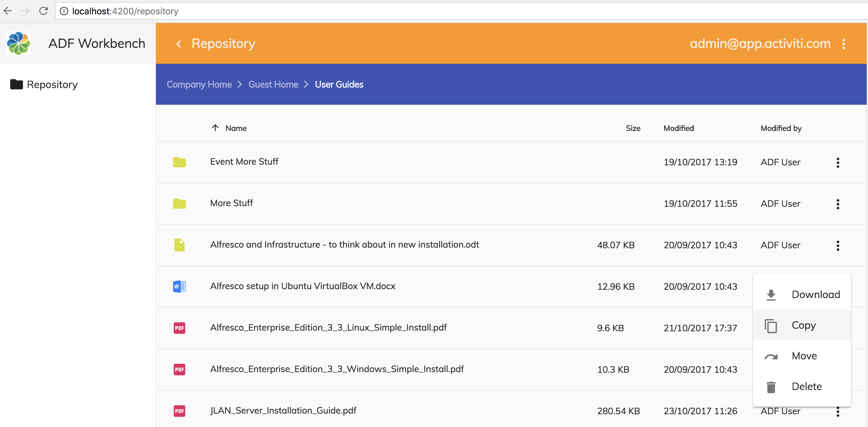This screenshot has height=427, width=868.
Task: Select Alfresco_Enterprise_Edition_3_3_Windows_Simple_Install.pdf
Action: click(x=337, y=369)
